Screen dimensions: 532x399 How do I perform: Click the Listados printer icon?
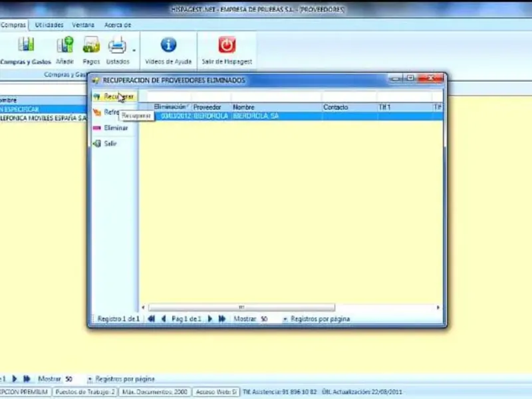click(117, 45)
